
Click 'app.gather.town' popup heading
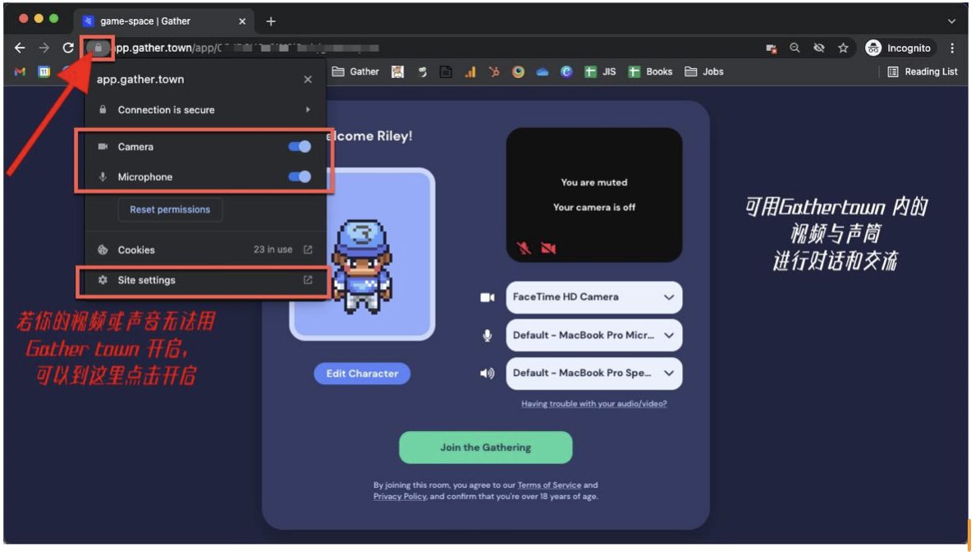click(x=140, y=80)
